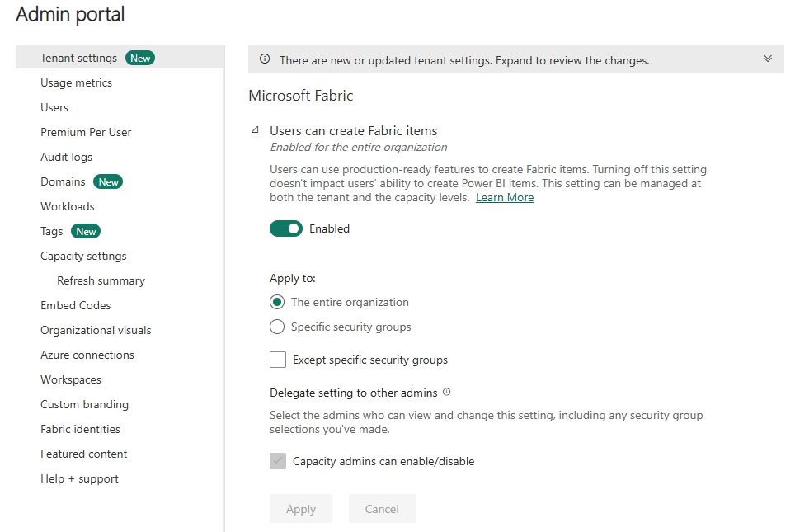Open Help + support
The width and height of the screenshot is (795, 532).
[x=80, y=478]
